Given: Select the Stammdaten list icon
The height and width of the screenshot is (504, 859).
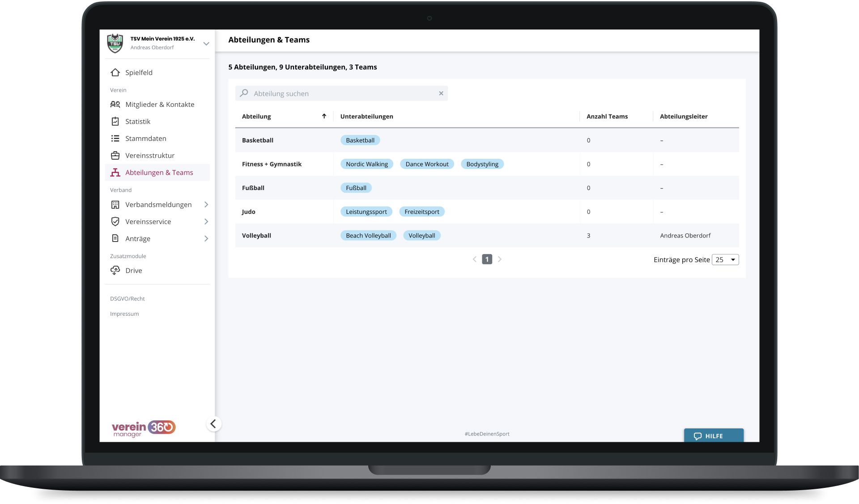Looking at the screenshot, I should tap(115, 138).
